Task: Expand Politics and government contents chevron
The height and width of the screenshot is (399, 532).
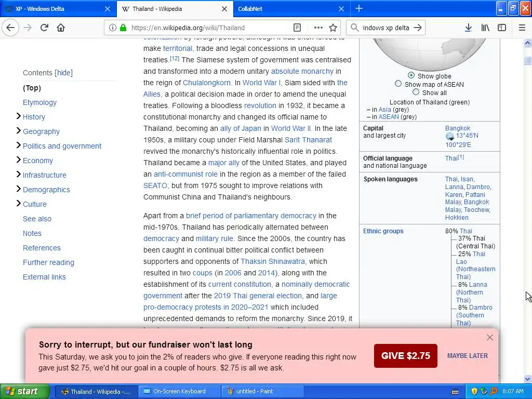Action: [18, 145]
